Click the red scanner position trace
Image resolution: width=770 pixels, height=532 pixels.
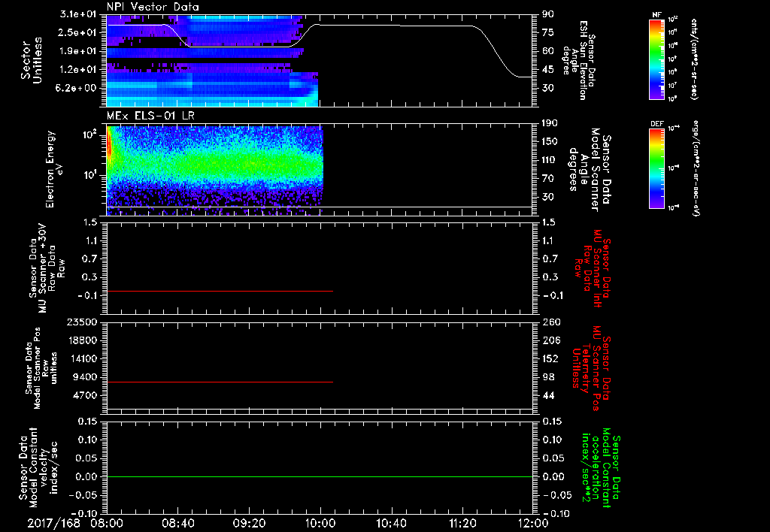click(220, 382)
